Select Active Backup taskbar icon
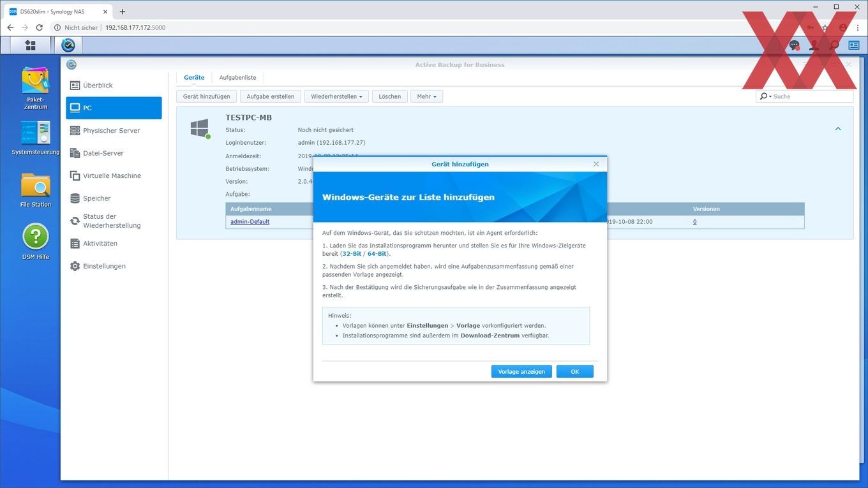The image size is (868, 488). pyautogui.click(x=68, y=45)
